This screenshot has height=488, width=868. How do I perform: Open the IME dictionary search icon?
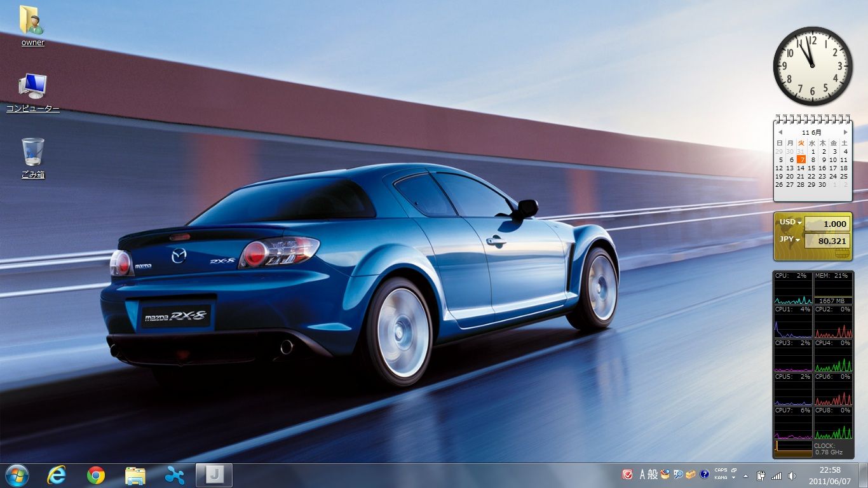point(678,474)
